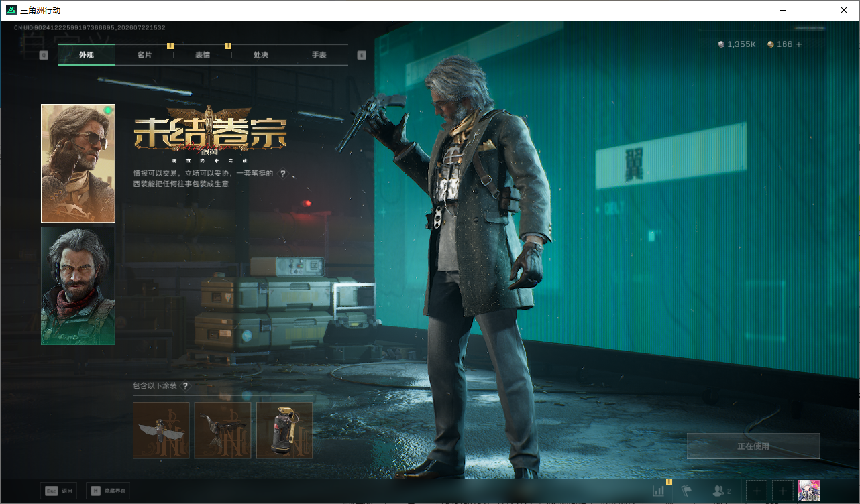860x504 pixels.
Task: Open the 处决 tab
Action: point(261,55)
